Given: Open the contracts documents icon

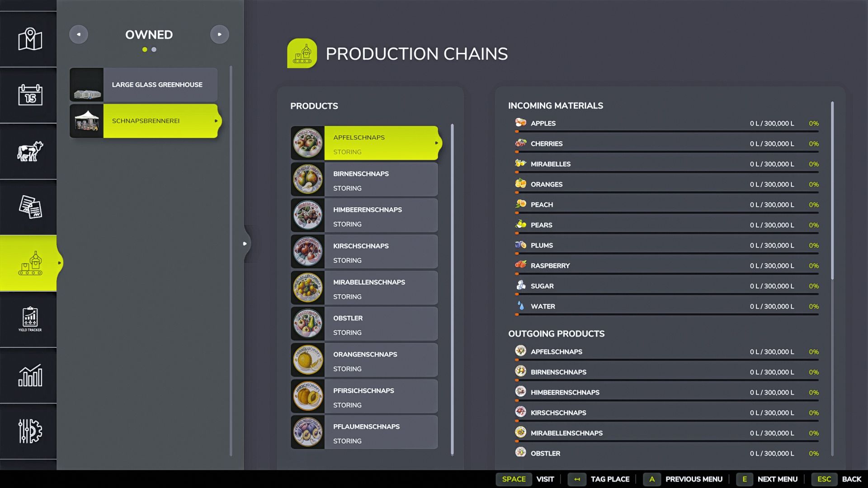Looking at the screenshot, I should [30, 207].
